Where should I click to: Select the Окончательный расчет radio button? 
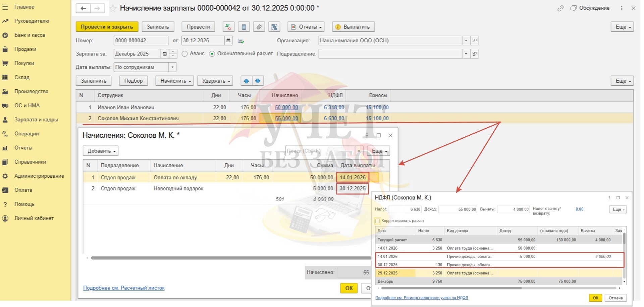[x=212, y=54]
